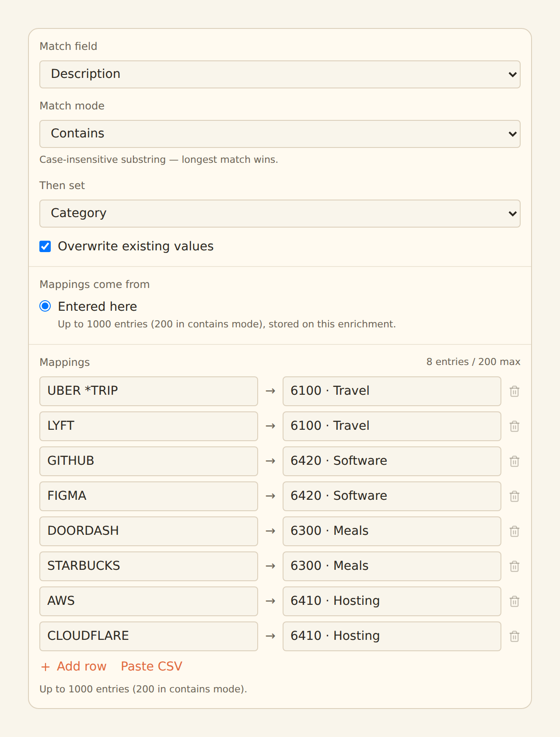
Task: Edit the GITHUB key field
Action: point(149,461)
